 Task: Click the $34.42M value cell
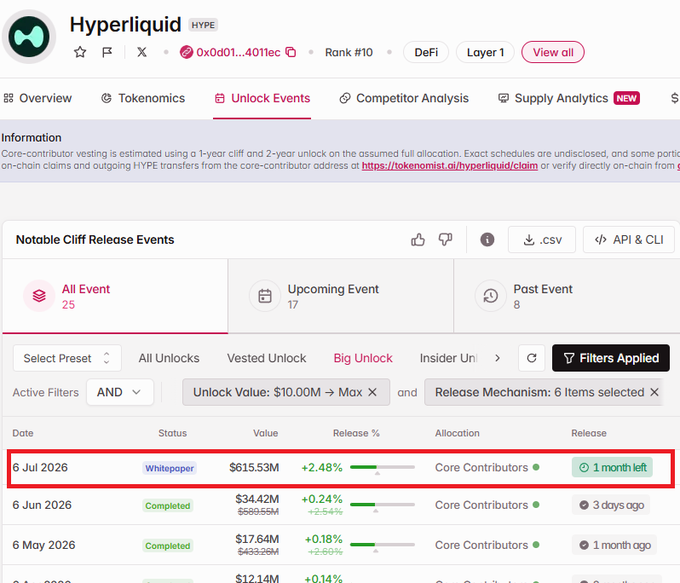click(257, 499)
